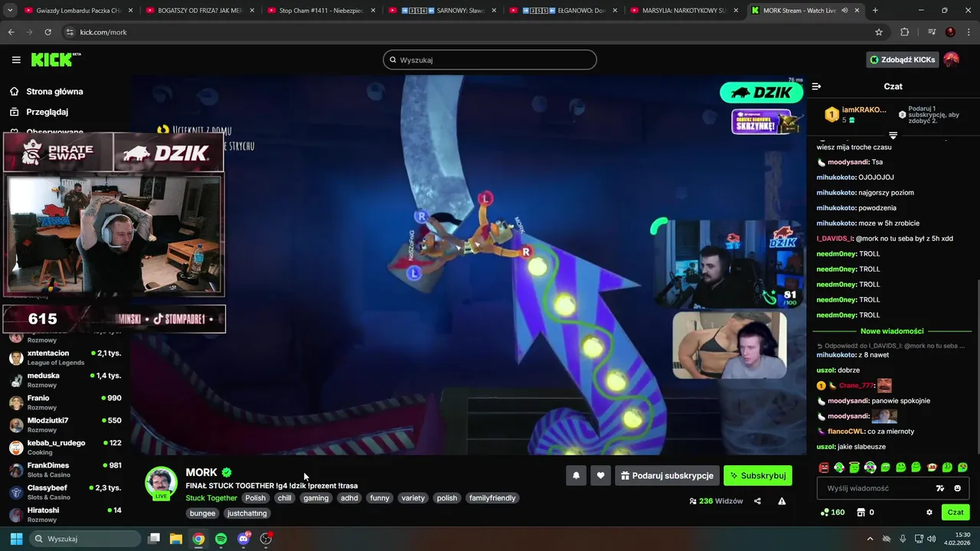The height and width of the screenshot is (551, 980).
Task: Click the familyfriendly tag
Action: (x=492, y=498)
